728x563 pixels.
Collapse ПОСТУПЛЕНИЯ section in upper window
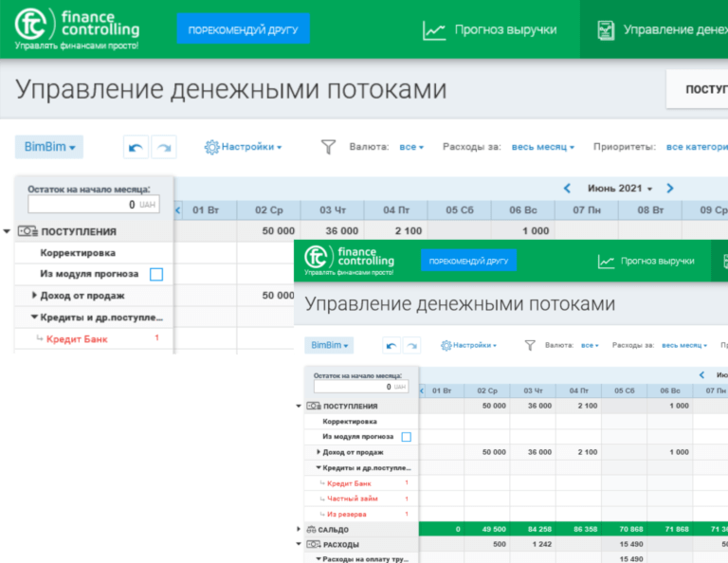[7, 231]
